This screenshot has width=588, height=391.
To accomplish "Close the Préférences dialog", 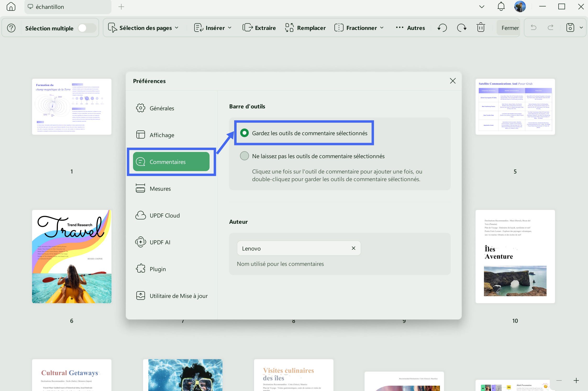I will (x=453, y=81).
